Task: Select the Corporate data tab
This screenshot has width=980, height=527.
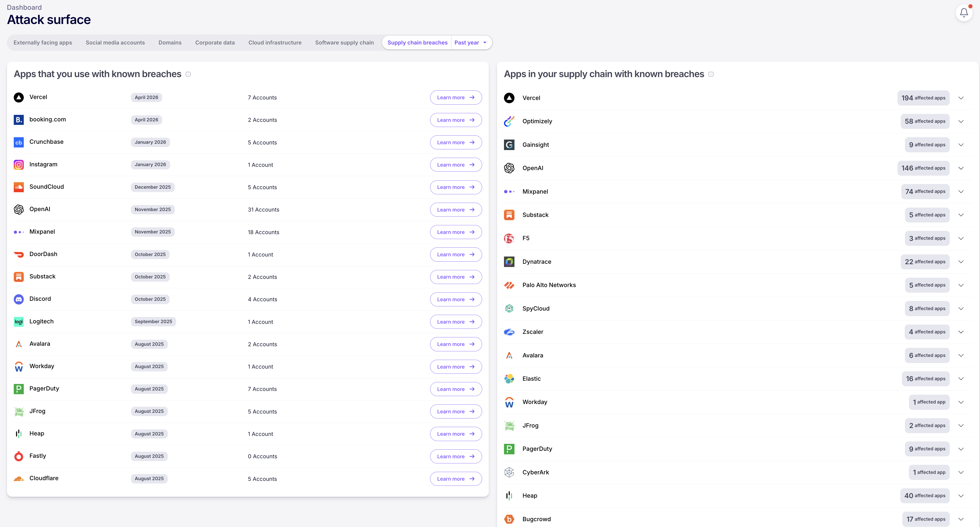Action: (215, 43)
